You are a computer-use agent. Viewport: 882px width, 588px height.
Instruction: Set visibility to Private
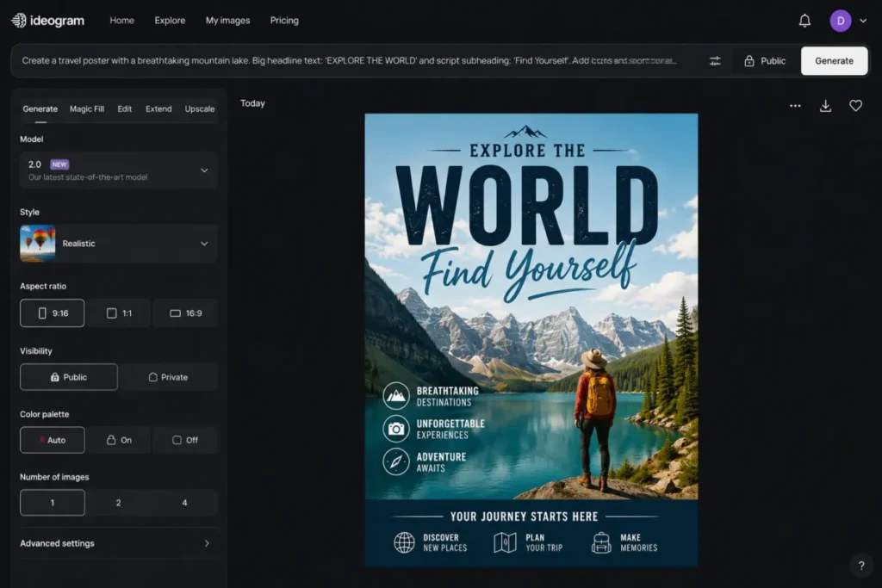click(x=168, y=377)
